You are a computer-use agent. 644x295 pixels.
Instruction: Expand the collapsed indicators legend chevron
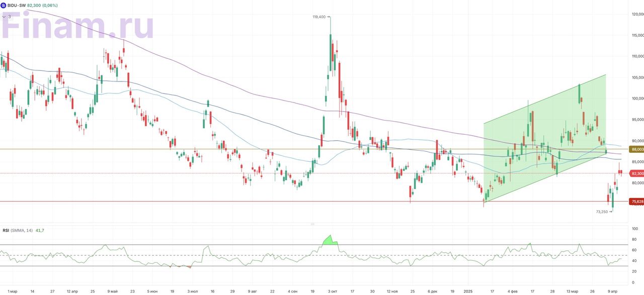[x=4, y=17]
